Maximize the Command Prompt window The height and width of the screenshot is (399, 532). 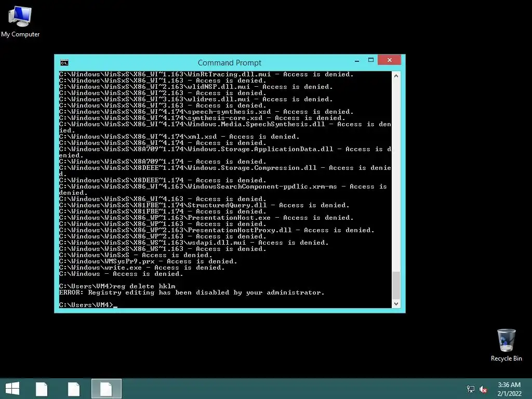pos(371,60)
